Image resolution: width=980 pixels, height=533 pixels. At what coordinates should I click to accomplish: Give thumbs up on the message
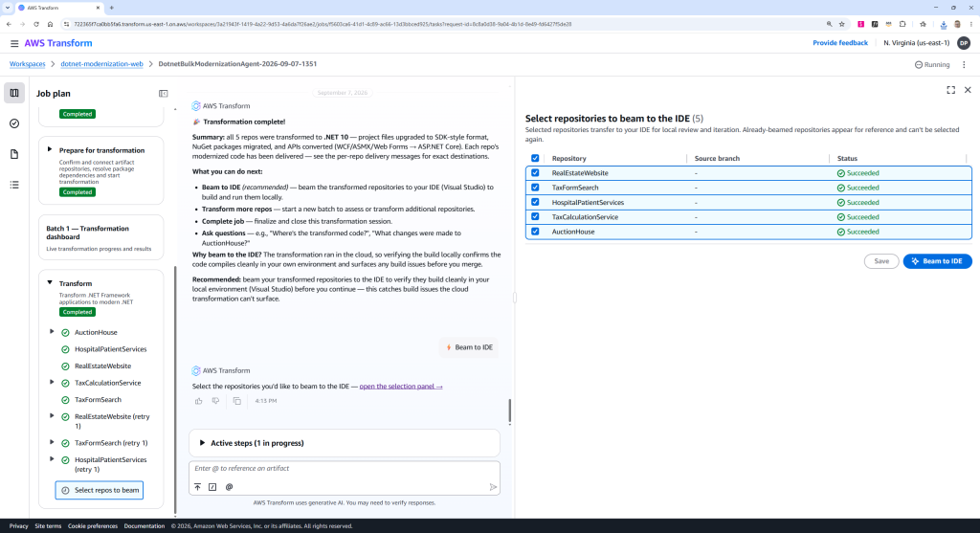[199, 401]
